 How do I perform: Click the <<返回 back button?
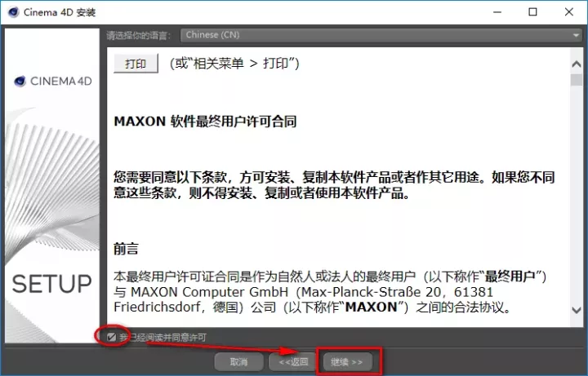[x=293, y=362]
